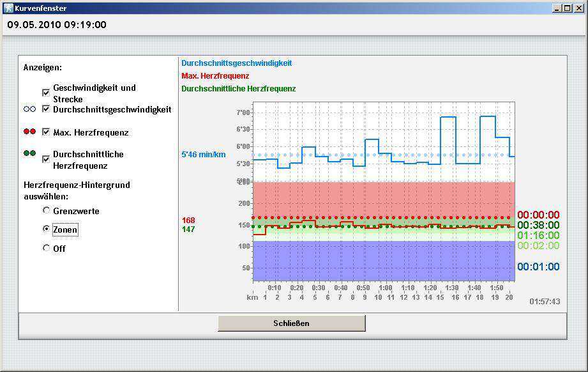
Task: Click the Kurvenfenster window icon in title bar
Action: coord(8,8)
